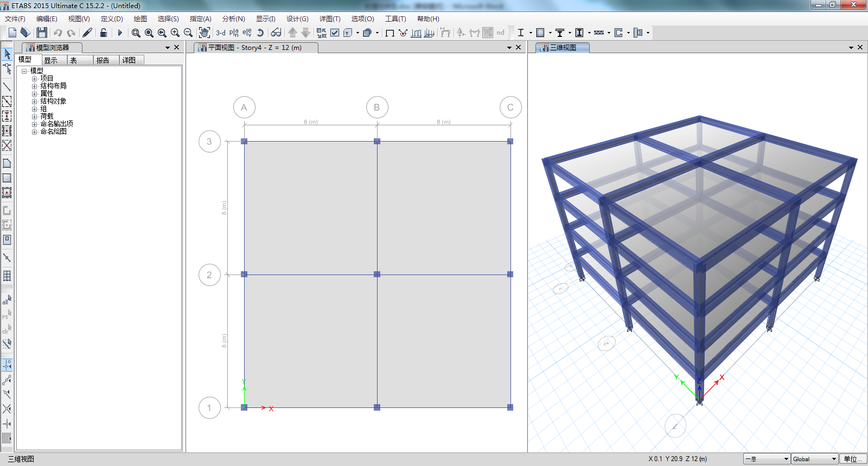The image size is (868, 466).
Task: Switch to the 显示 tab in model browser
Action: click(x=51, y=60)
